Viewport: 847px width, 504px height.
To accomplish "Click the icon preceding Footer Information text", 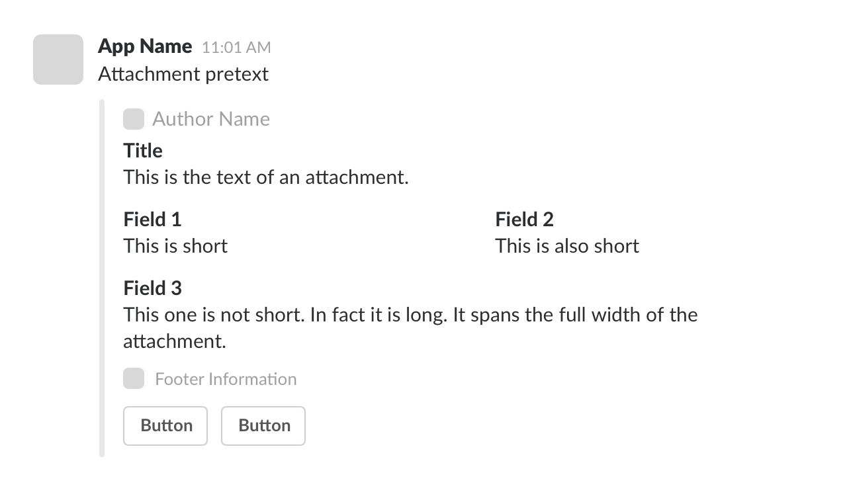I will (x=134, y=378).
